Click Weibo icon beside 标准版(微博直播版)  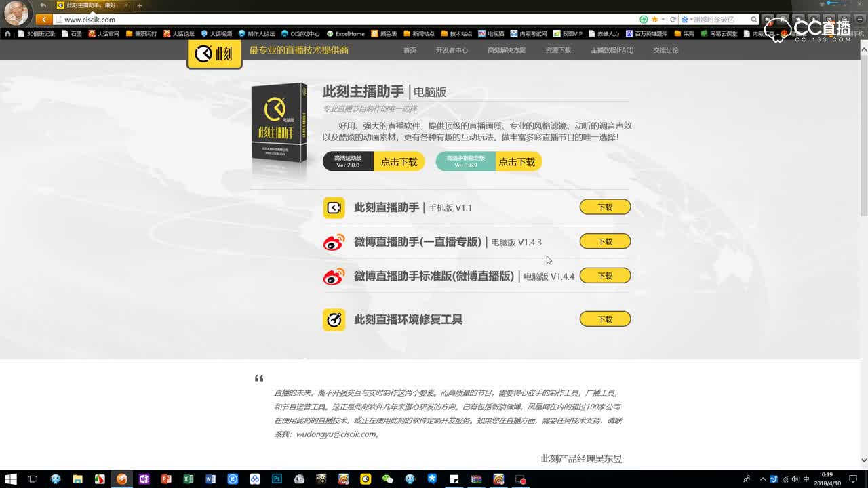334,276
